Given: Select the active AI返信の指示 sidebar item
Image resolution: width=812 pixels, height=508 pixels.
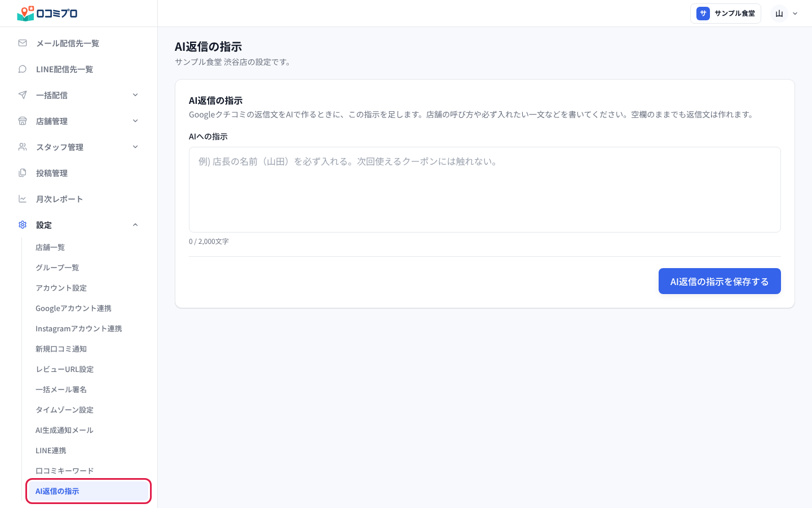Looking at the screenshot, I should click(89, 491).
